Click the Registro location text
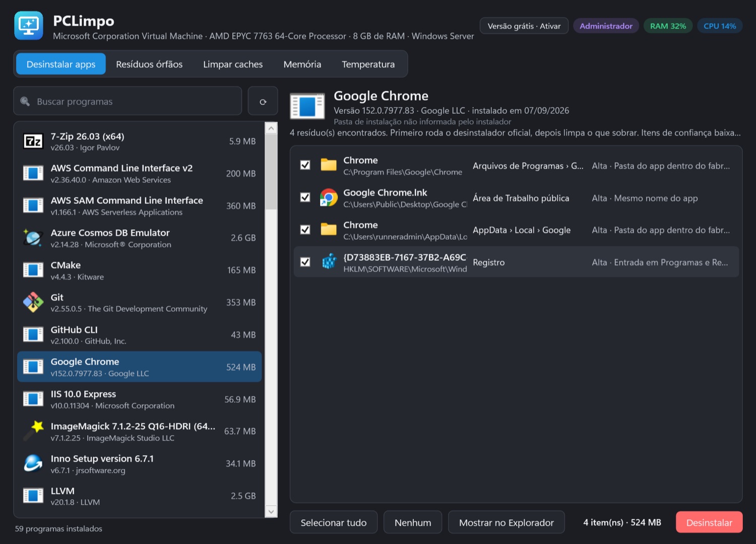 point(488,262)
